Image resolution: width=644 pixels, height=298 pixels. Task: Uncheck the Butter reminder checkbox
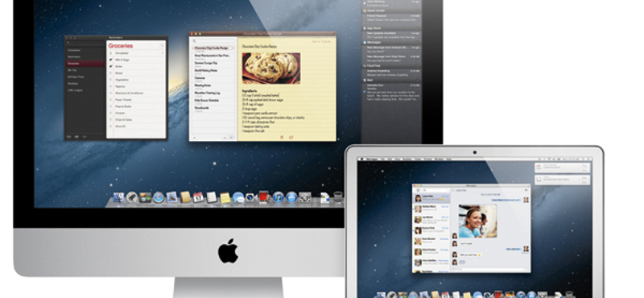pos(111,67)
